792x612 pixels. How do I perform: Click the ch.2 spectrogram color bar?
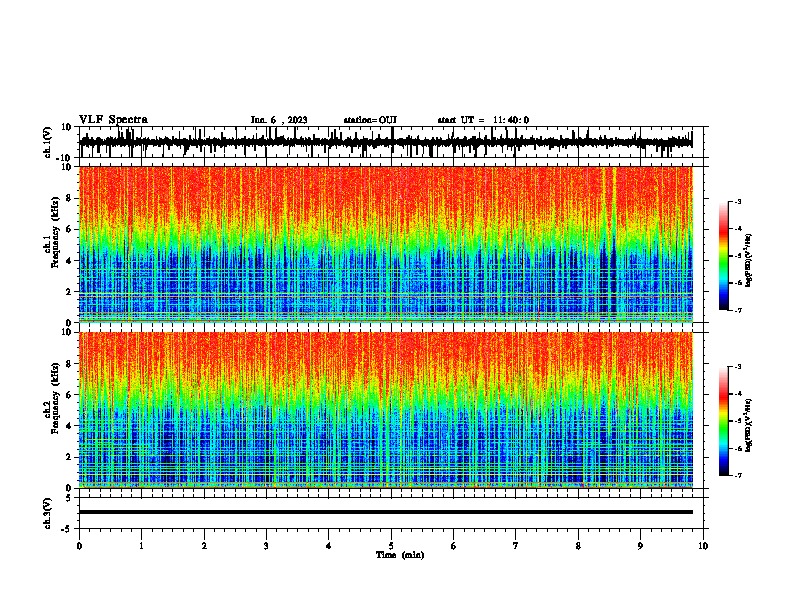click(723, 421)
